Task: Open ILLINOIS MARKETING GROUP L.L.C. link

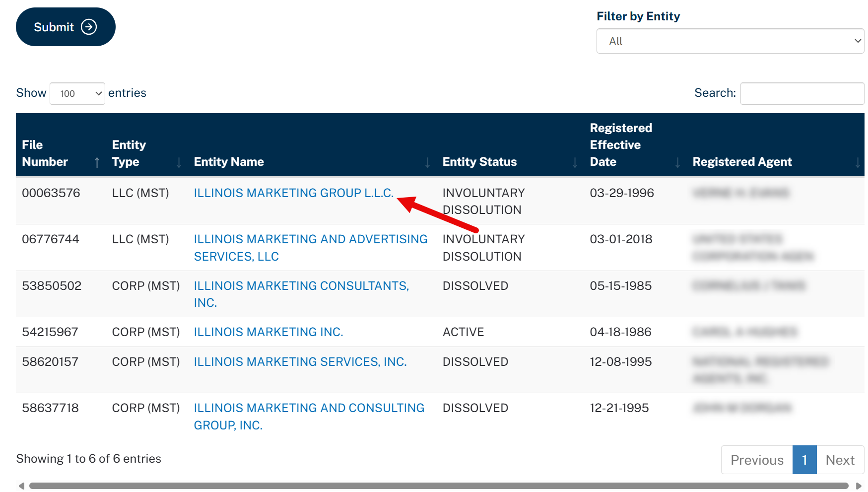Action: (x=294, y=193)
